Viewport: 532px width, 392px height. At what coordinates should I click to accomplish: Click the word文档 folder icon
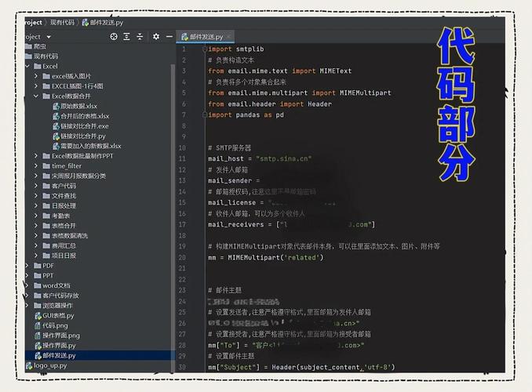point(38,285)
